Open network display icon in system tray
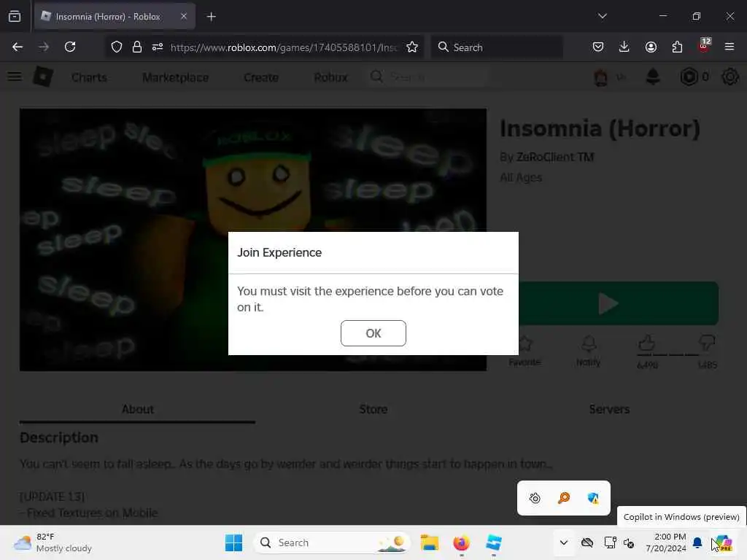The height and width of the screenshot is (560, 747). pos(610,542)
